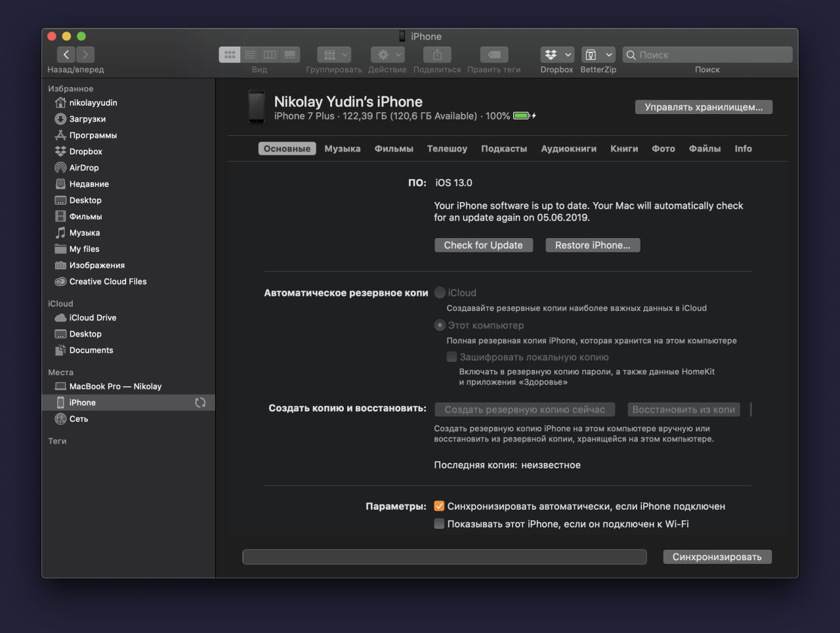
Task: Select the Основные tab
Action: click(x=287, y=149)
